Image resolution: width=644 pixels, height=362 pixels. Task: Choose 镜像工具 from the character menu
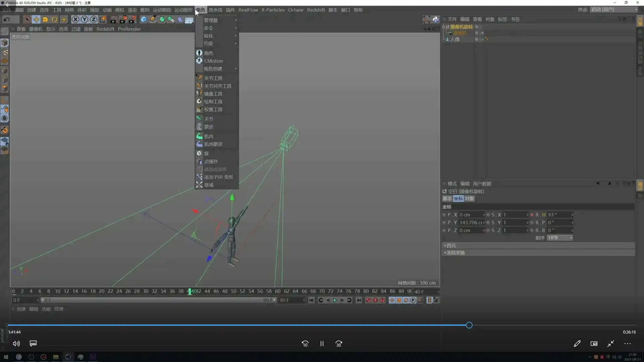click(x=217, y=94)
